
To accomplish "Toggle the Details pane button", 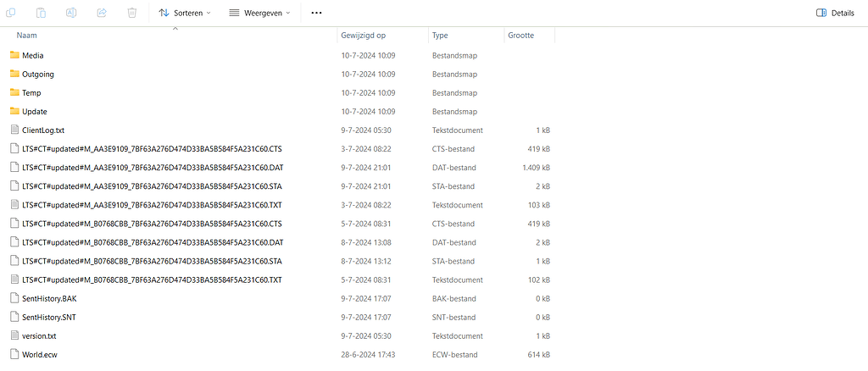I will click(x=835, y=13).
